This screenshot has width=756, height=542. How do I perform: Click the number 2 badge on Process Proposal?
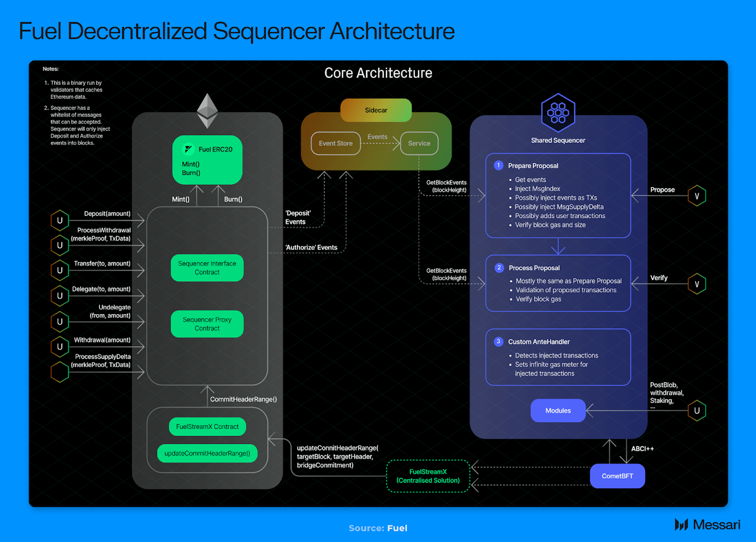[499, 268]
